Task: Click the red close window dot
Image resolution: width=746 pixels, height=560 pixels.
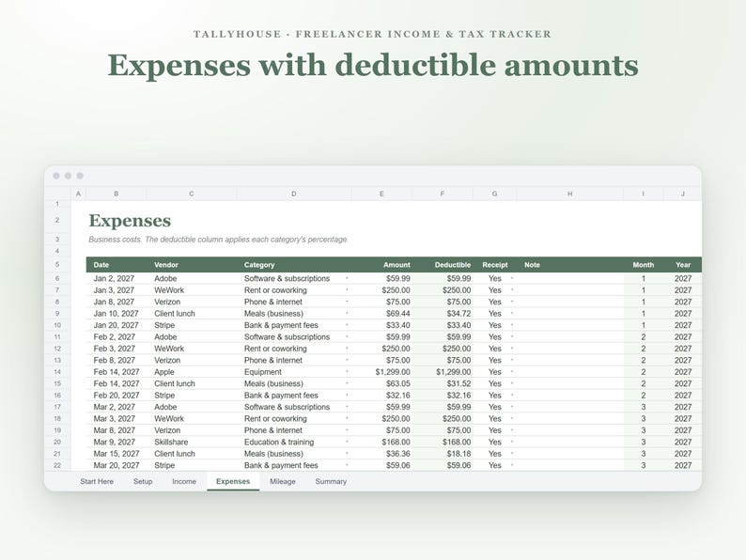Action: point(56,176)
